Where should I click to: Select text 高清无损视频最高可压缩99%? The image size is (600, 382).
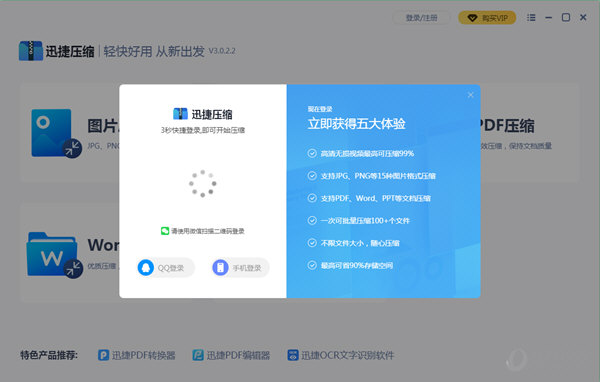click(367, 153)
